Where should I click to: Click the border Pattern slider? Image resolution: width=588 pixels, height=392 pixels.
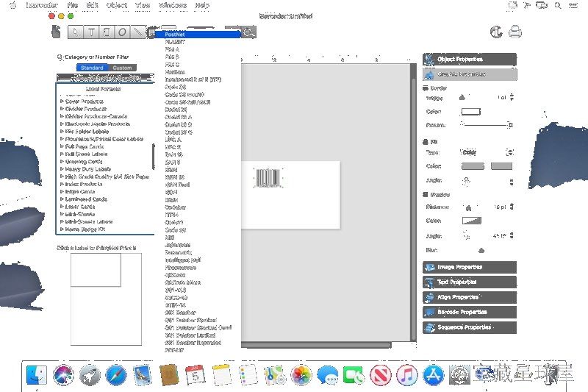click(487, 124)
